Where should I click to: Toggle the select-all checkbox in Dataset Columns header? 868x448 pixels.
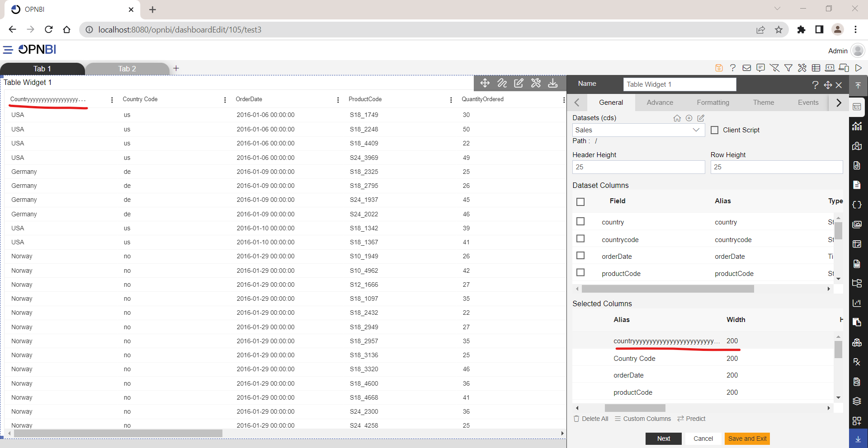click(x=581, y=202)
